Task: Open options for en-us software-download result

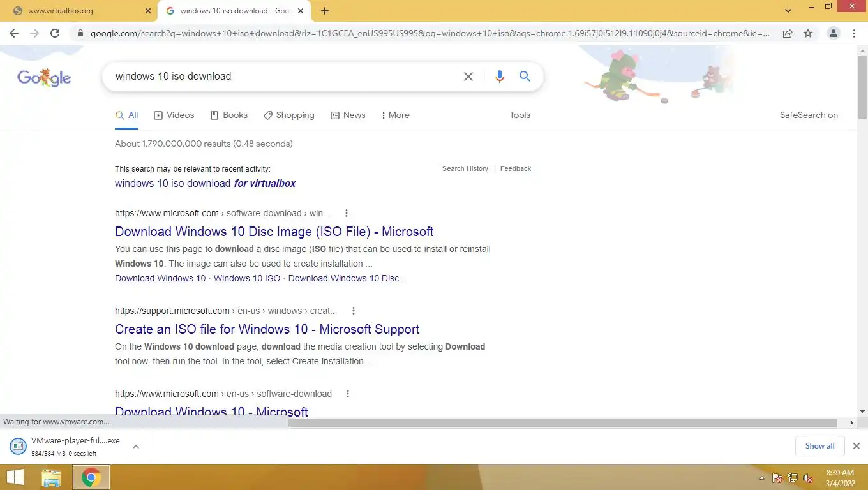Action: point(347,394)
